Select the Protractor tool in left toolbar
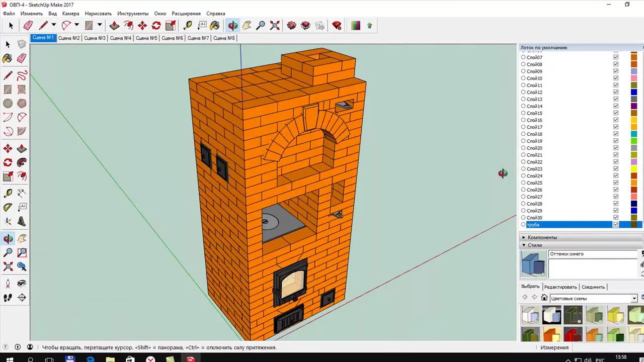This screenshot has height=362, width=644. point(8,207)
